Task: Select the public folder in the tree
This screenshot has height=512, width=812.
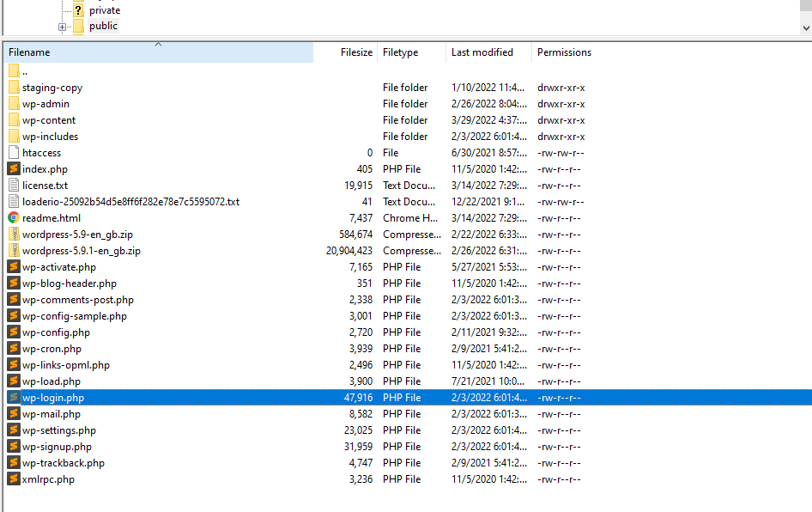Action: (103, 26)
